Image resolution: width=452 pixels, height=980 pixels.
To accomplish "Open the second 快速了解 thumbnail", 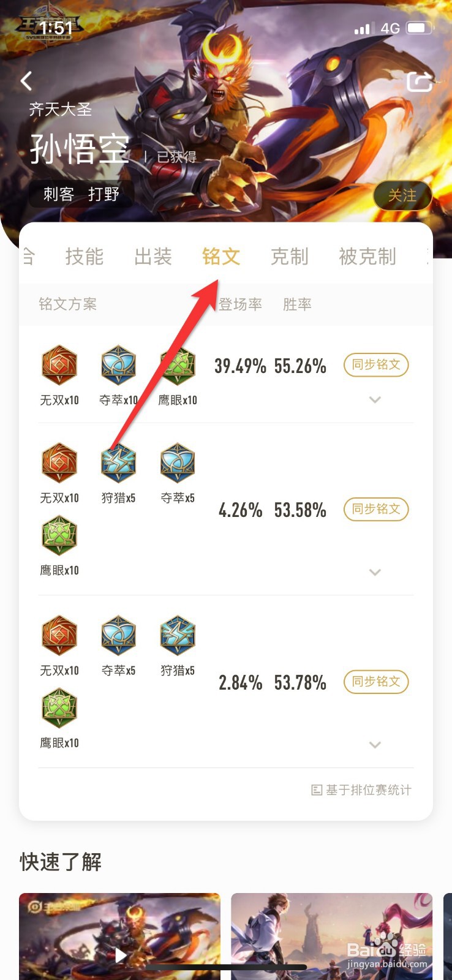I will (331, 937).
